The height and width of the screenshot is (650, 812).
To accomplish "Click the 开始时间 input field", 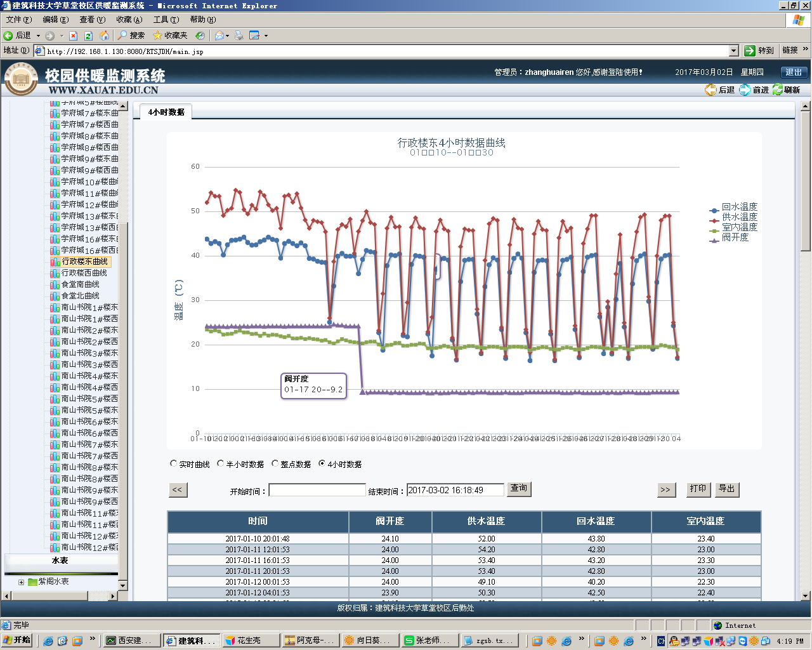I will (317, 490).
